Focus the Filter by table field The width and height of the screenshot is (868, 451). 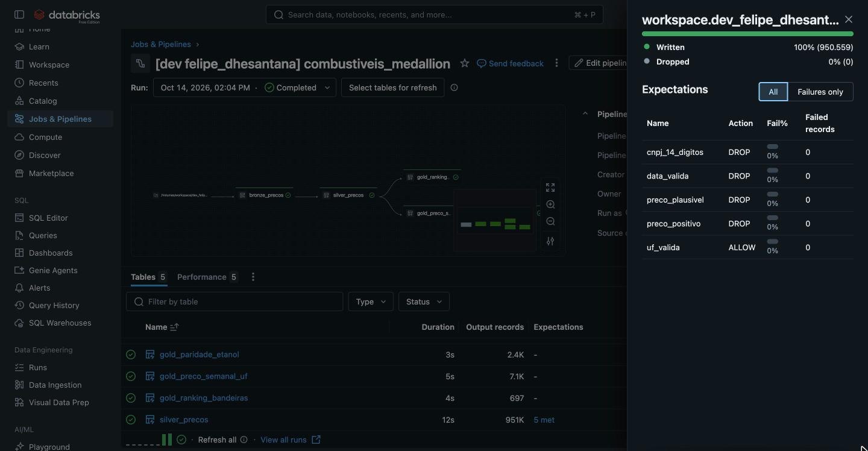pyautogui.click(x=234, y=301)
